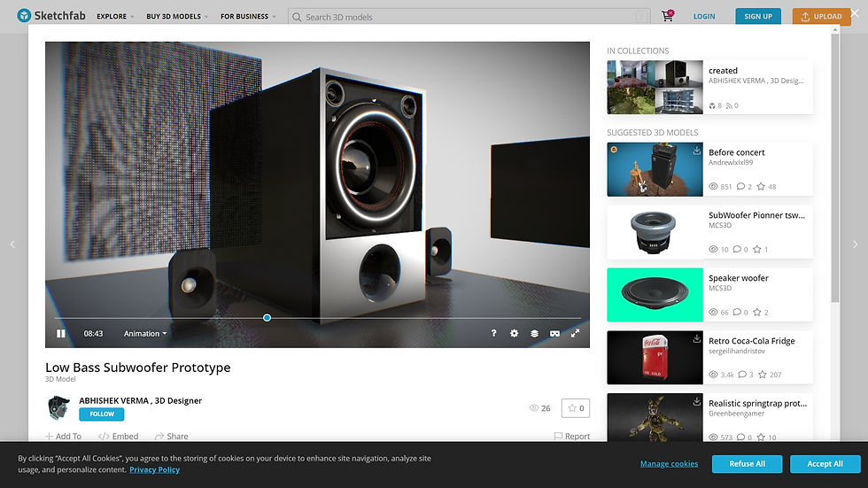The image size is (868, 488).
Task: Report the model via flag icon
Action: point(558,436)
